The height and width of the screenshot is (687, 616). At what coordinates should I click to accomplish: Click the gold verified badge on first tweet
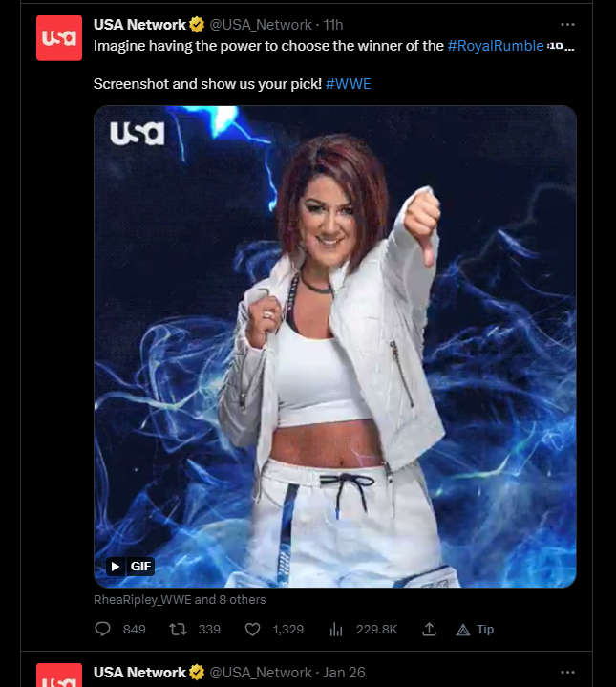tap(197, 25)
